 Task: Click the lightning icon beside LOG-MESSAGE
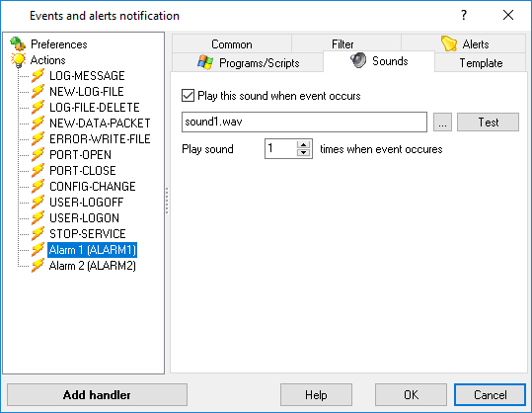coord(38,76)
